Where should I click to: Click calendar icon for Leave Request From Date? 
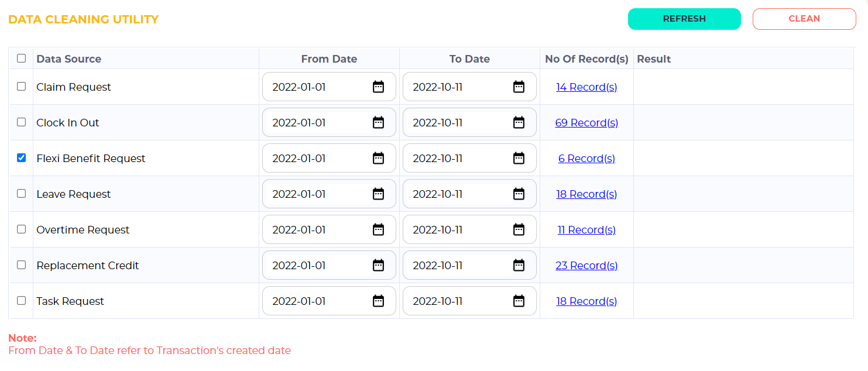378,194
